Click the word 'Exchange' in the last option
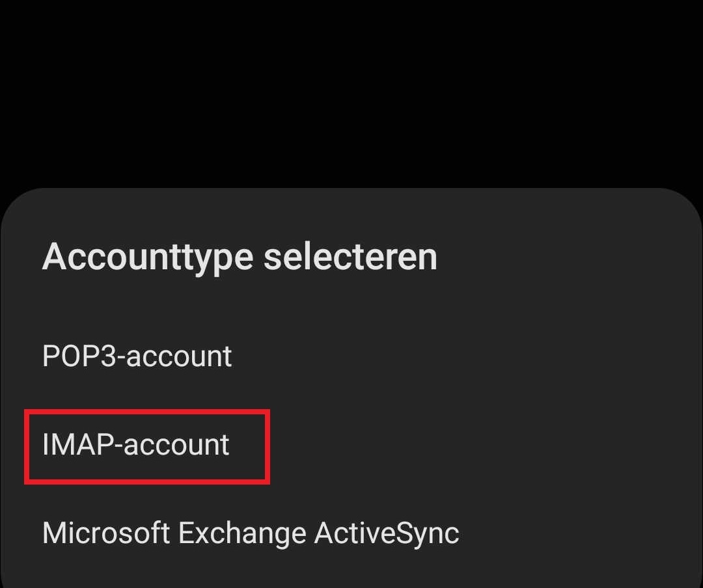This screenshot has width=703, height=588. [242, 533]
